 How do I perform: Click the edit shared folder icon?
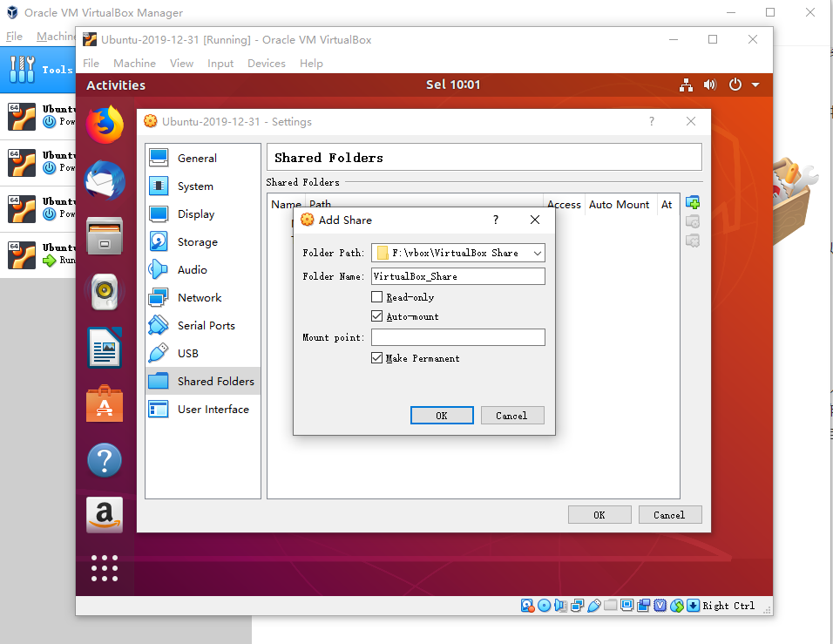coord(692,221)
